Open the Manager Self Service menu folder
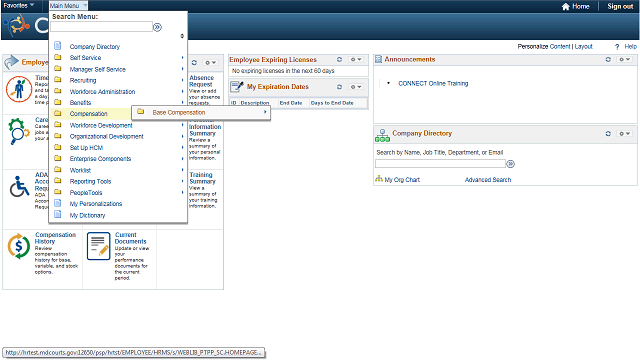The image size is (640, 360). point(98,69)
